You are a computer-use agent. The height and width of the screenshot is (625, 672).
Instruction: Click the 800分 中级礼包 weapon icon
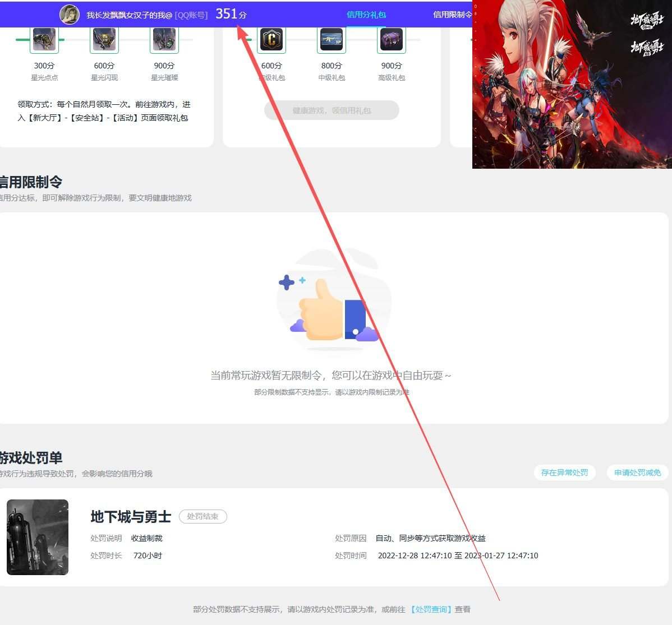point(332,40)
